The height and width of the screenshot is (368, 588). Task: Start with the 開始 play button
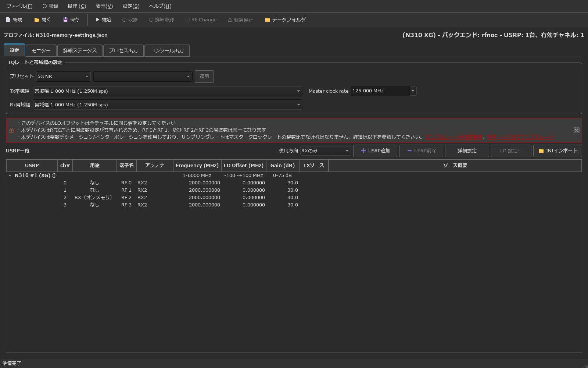(103, 20)
